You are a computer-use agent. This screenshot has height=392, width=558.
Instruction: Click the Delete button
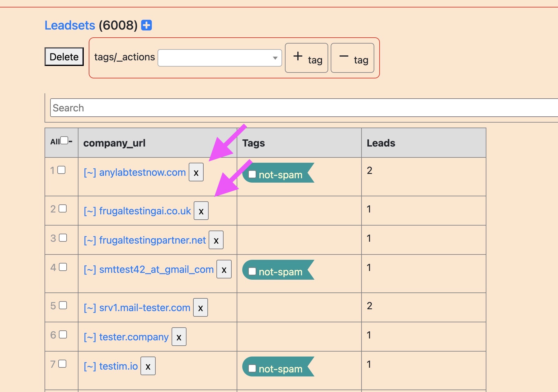(x=64, y=57)
